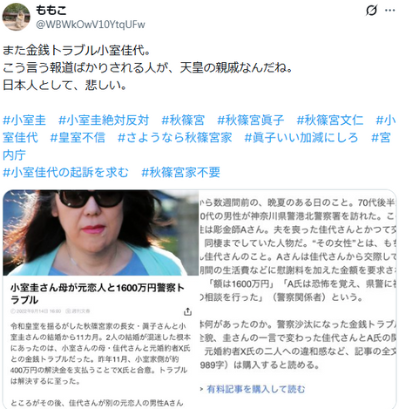Open the @WBWkOwV10YtqUFw handle

(x=90, y=24)
